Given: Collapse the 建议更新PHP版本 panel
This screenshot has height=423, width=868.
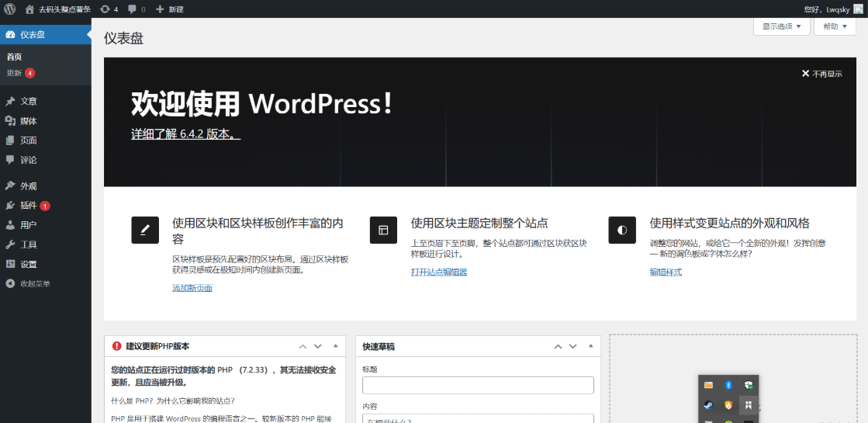Looking at the screenshot, I should coord(335,346).
